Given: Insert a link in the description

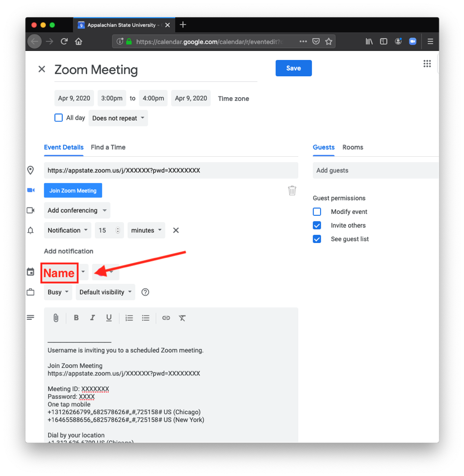Looking at the screenshot, I should coord(166,318).
